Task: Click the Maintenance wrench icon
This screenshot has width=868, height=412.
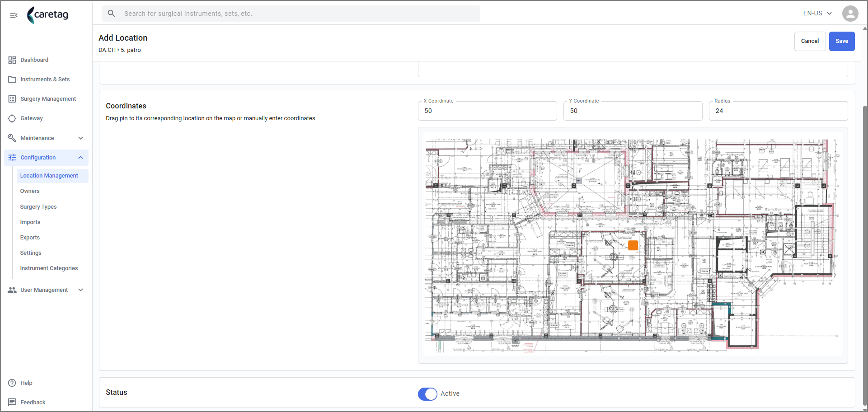Action: 12,138
